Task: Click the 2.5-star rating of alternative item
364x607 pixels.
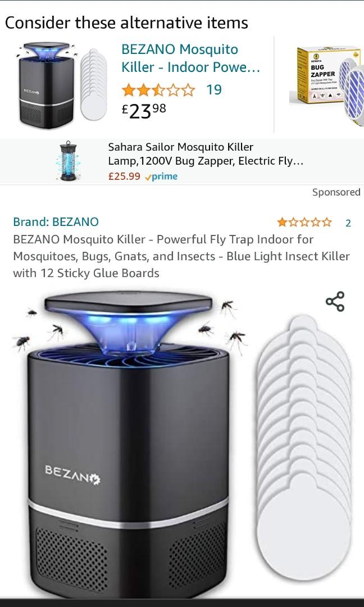Action: (x=158, y=90)
